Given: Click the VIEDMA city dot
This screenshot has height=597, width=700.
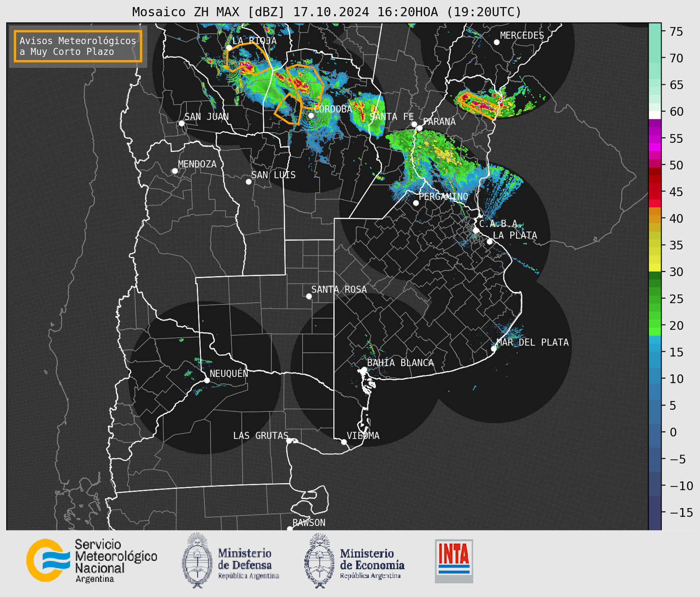Looking at the screenshot, I should coord(344,442).
